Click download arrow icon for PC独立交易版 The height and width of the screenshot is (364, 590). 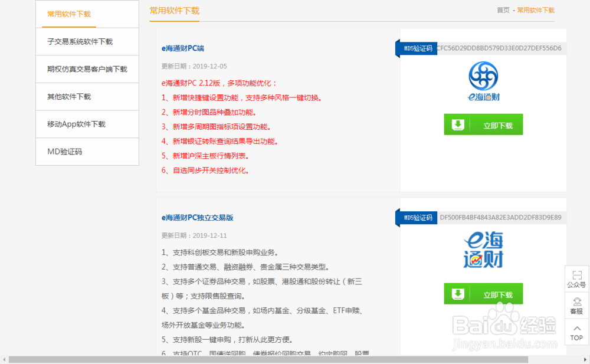tap(458, 294)
